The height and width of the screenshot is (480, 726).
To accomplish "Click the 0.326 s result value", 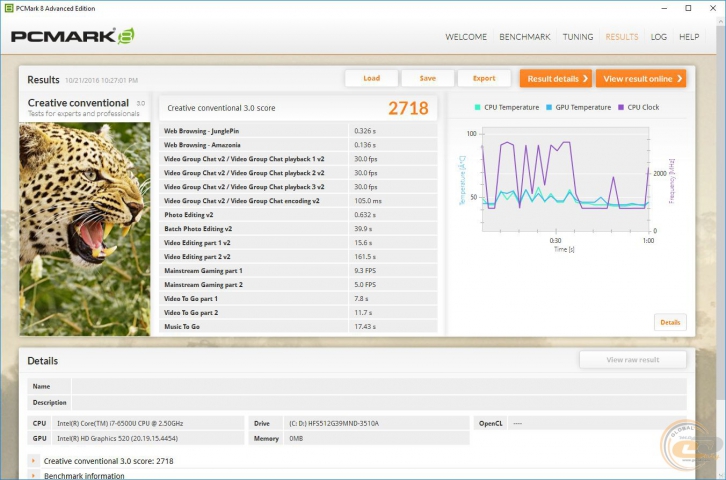I will point(365,131).
